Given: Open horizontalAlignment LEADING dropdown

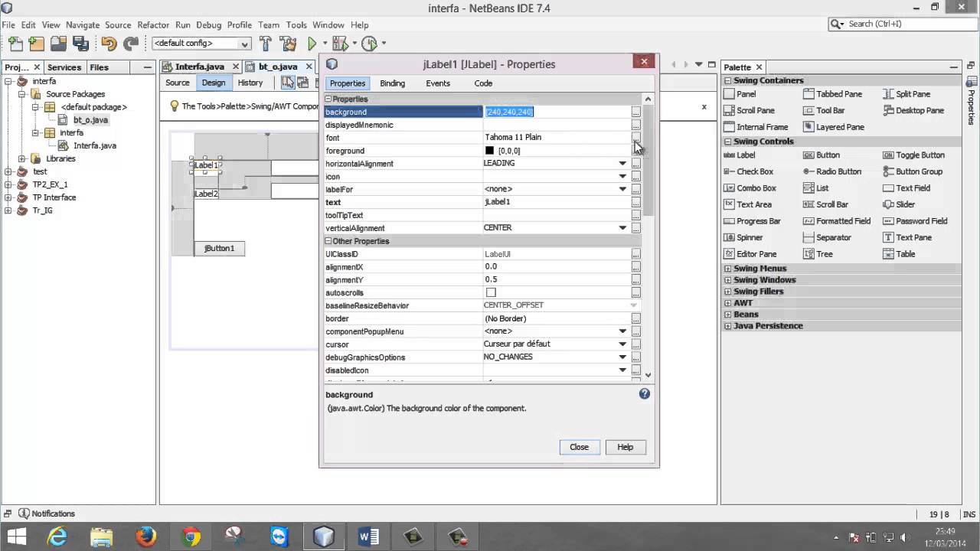Looking at the screenshot, I should click(622, 163).
